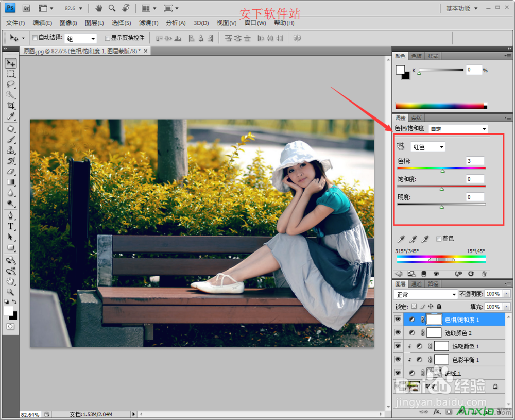Toggle lock transparent pixels option

tap(414, 306)
